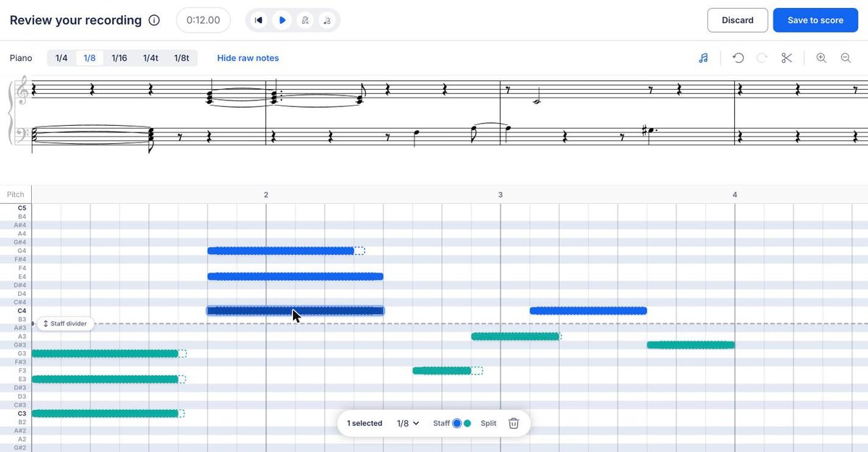Screen dimensions: 868x452
Task: Click the B4 pitch key label
Action: tap(22, 217)
